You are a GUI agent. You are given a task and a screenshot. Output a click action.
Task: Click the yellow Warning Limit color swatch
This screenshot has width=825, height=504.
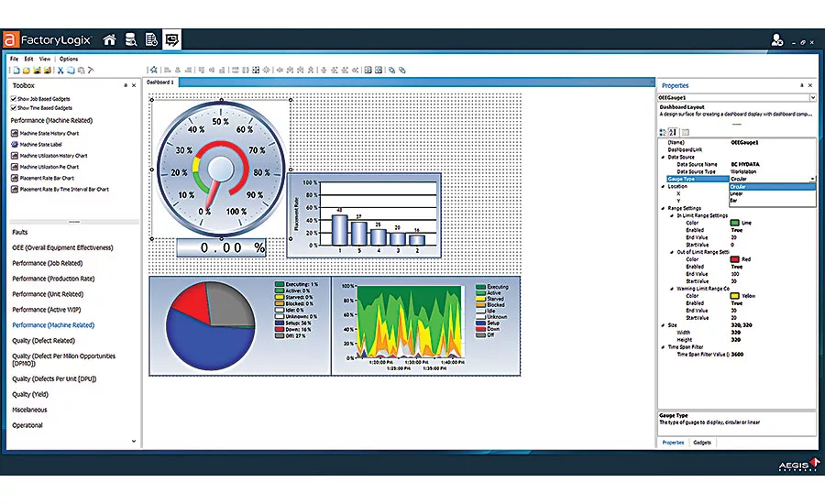point(734,296)
